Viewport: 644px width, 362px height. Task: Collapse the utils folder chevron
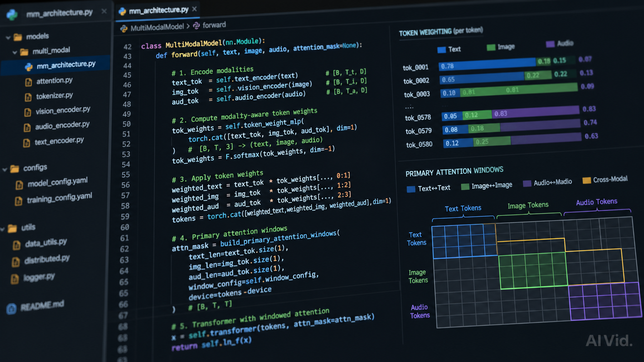(3, 229)
